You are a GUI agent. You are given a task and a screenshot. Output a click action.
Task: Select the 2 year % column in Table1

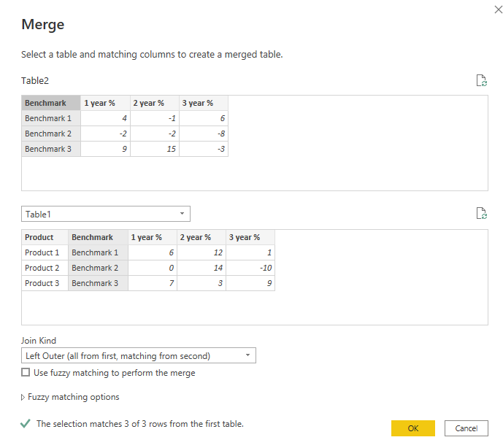coord(201,237)
